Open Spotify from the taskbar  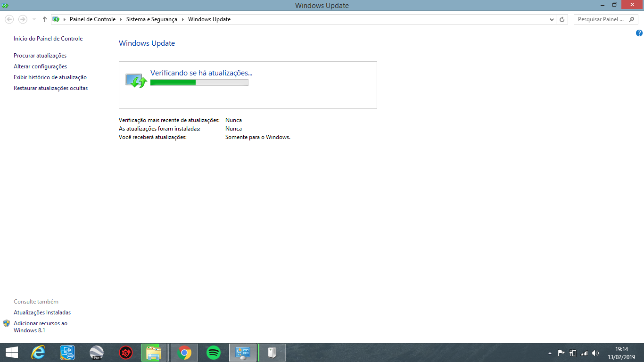(x=214, y=353)
